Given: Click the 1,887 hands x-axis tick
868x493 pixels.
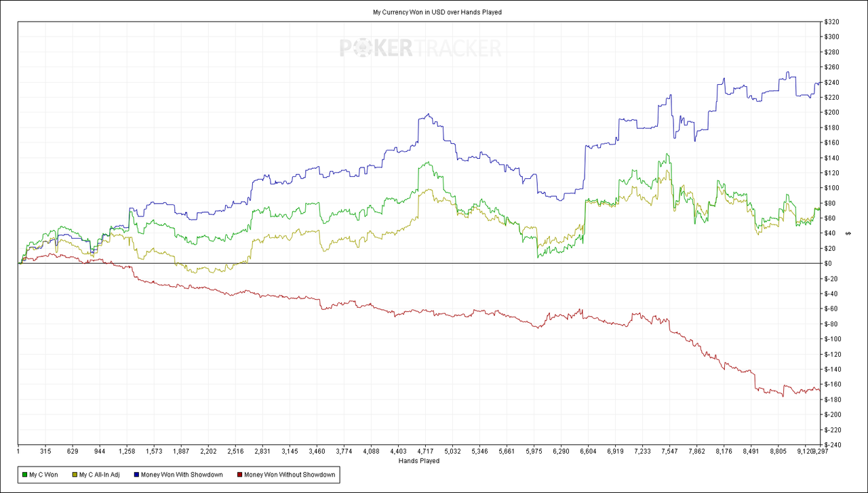Looking at the screenshot, I should 181,451.
